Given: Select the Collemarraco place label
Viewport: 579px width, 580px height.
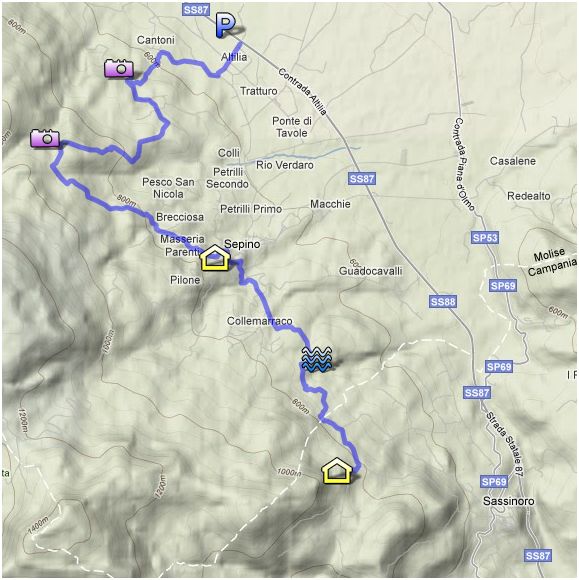Looking at the screenshot, I should coord(259,321).
